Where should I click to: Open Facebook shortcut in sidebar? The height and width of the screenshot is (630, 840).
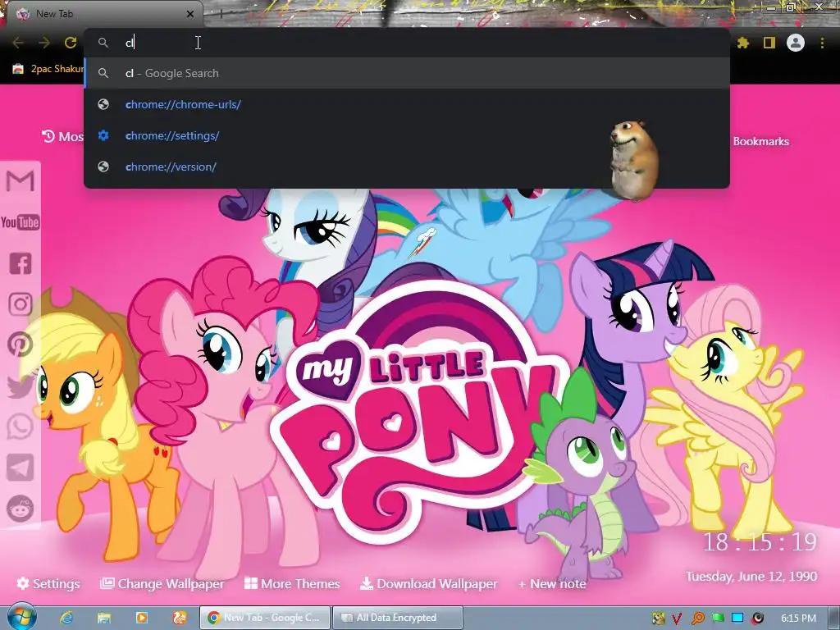[21, 263]
